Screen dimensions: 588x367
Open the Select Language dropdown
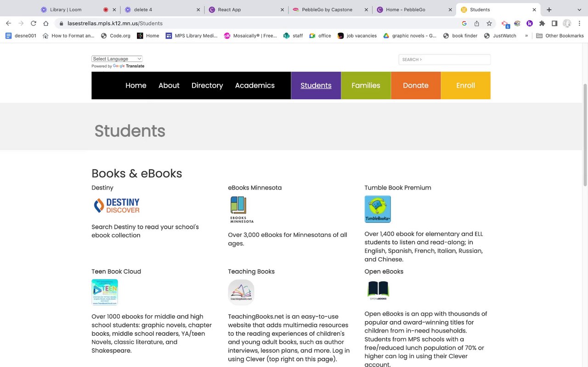tap(117, 59)
